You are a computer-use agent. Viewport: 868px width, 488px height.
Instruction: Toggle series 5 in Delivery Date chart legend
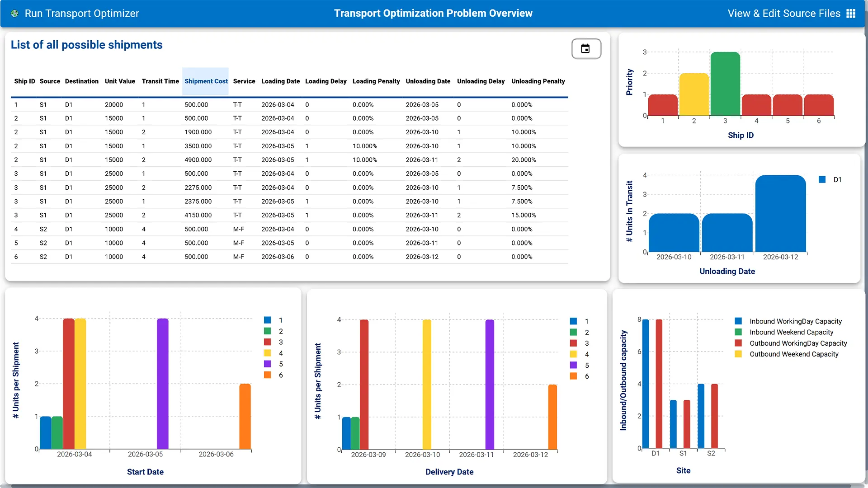tap(580, 365)
